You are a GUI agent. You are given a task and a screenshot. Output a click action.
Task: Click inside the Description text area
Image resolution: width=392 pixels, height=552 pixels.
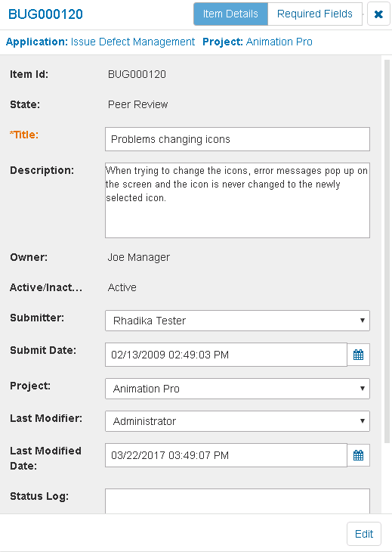click(237, 200)
